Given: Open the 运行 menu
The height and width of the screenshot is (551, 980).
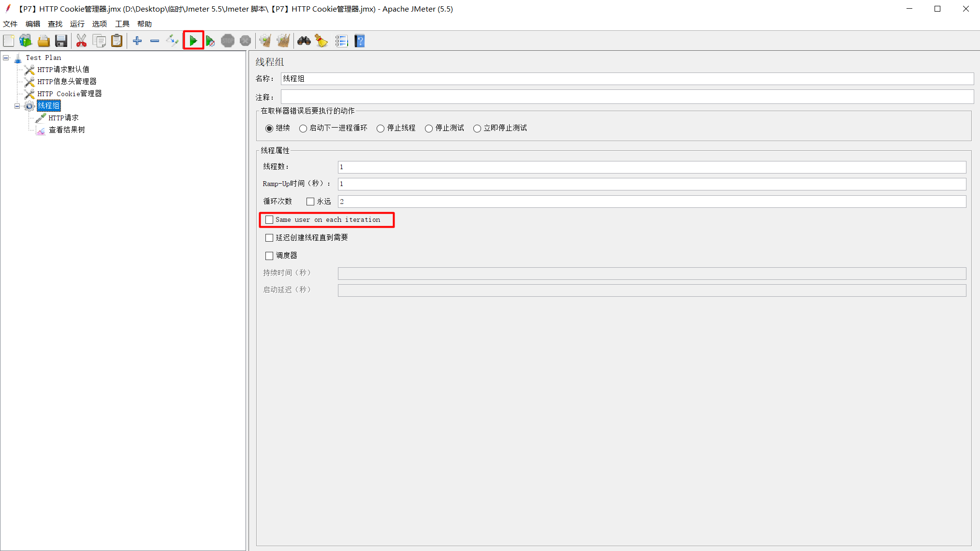Looking at the screenshot, I should [x=77, y=24].
